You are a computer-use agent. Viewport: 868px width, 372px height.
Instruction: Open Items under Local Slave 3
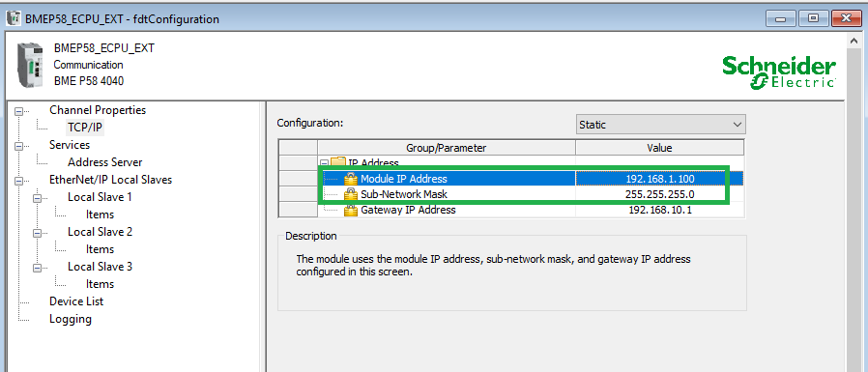100,284
